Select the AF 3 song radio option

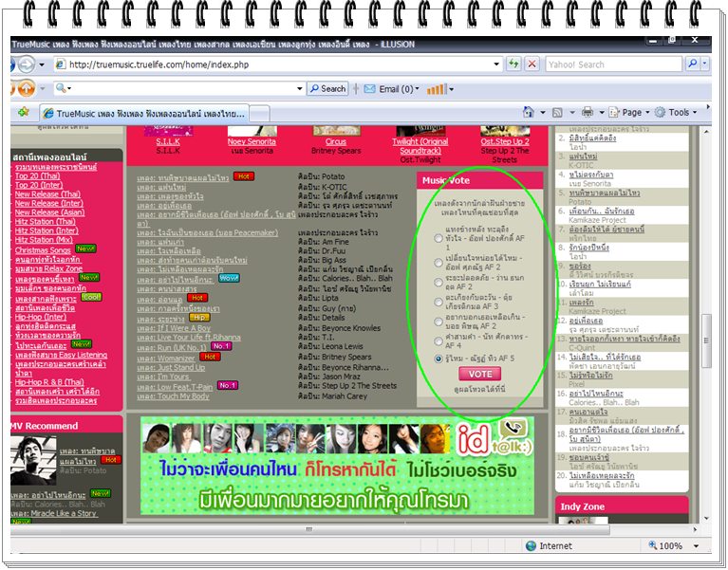click(439, 302)
